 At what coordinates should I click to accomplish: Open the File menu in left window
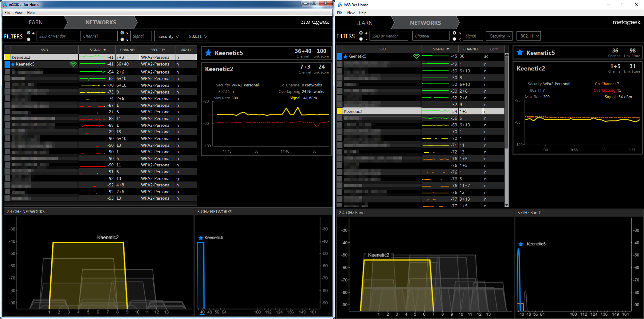click(x=7, y=13)
